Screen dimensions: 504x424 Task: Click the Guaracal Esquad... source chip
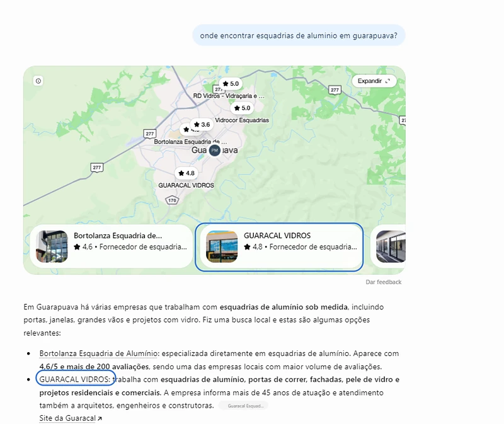click(243, 406)
